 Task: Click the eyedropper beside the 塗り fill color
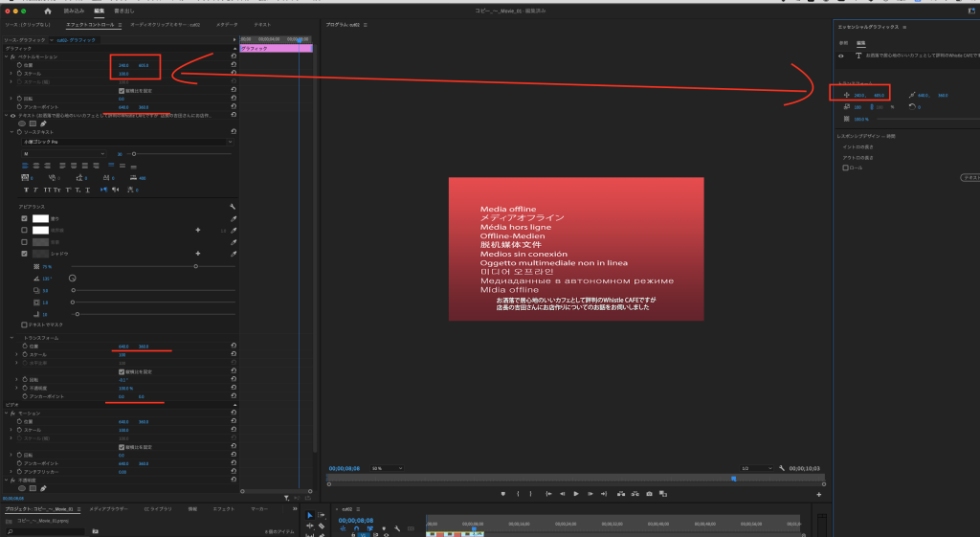pos(233,218)
